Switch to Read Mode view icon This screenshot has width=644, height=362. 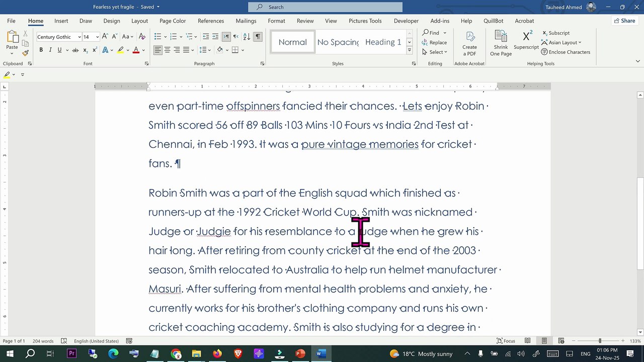527,341
